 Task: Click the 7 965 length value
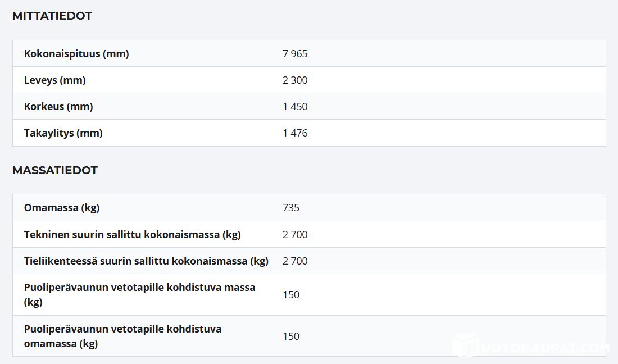tap(295, 54)
